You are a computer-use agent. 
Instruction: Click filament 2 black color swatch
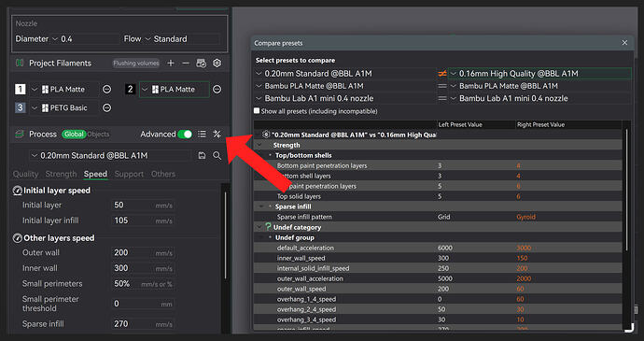130,90
